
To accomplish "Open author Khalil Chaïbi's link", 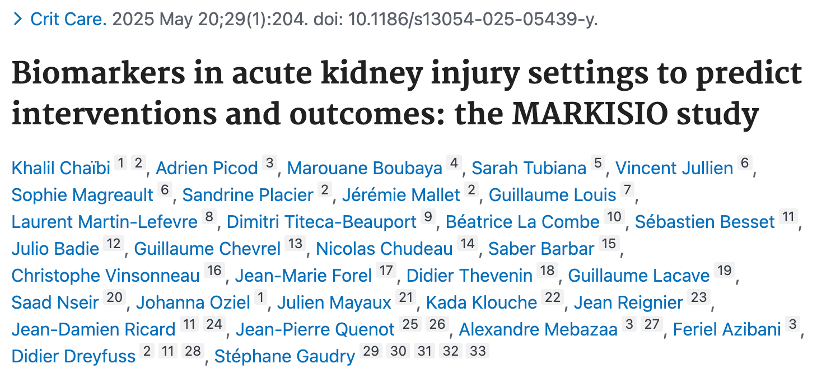I will click(60, 168).
